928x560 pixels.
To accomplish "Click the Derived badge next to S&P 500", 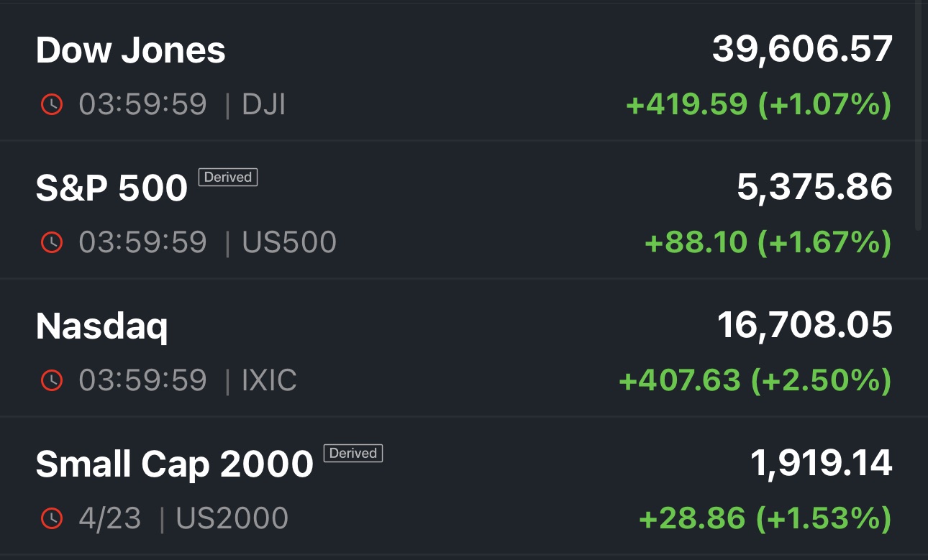I will pos(228,177).
